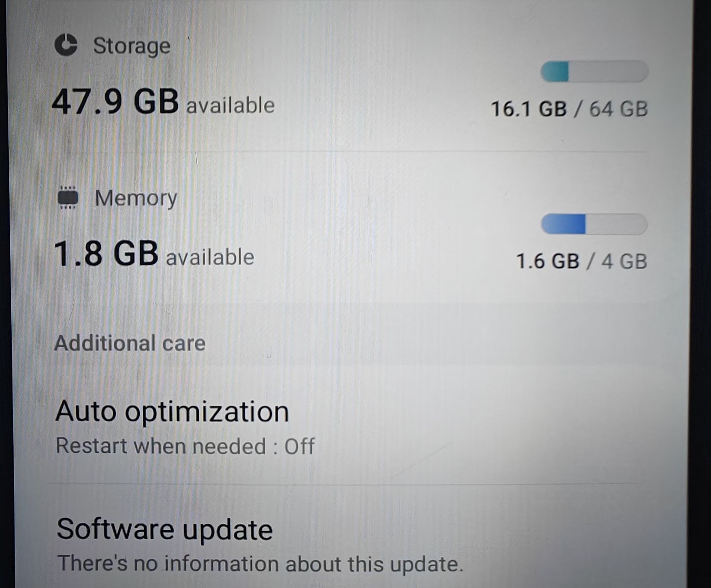
Task: Open the Memory section label
Action: [x=136, y=198]
